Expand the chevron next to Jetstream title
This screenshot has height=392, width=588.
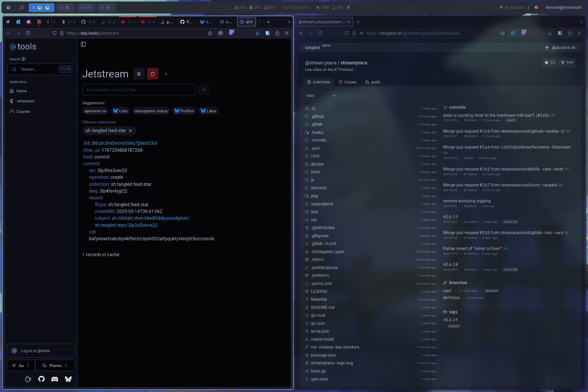(166, 74)
